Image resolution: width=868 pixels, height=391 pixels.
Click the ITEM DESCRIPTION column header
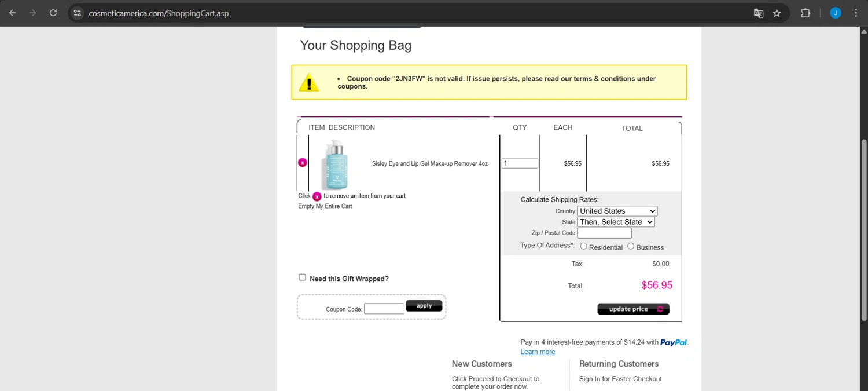342,127
